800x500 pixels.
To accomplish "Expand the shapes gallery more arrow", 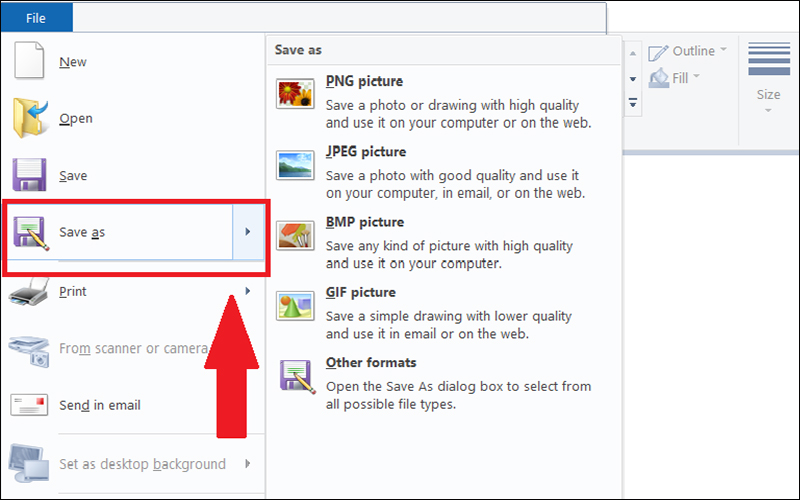I will tap(633, 102).
